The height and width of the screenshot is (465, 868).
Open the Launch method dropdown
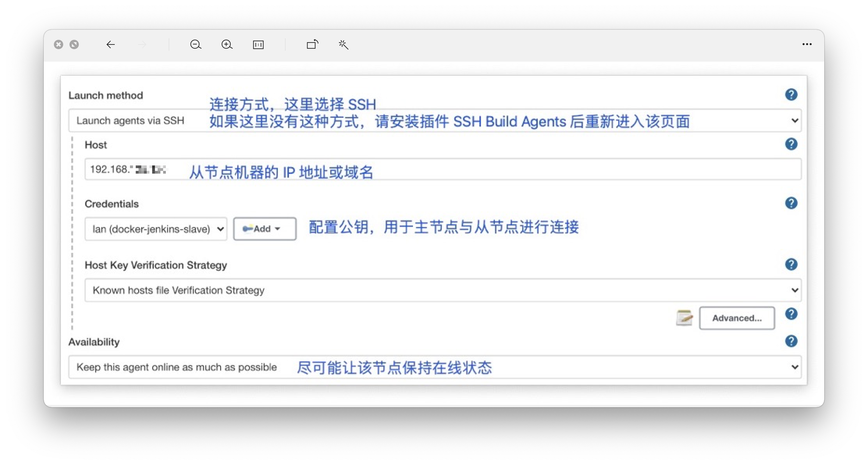pyautogui.click(x=435, y=121)
